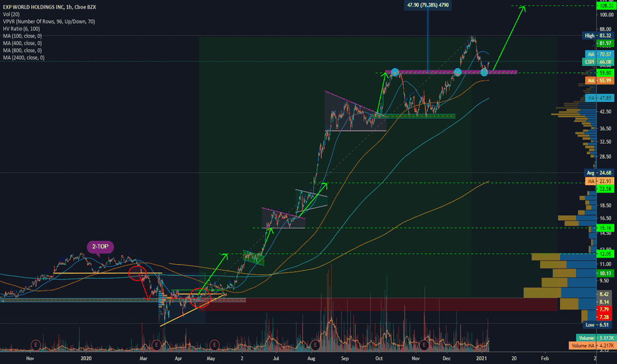Click the earnings E marker near Nov 2019
The height and width of the screenshot is (364, 617).
coord(36,345)
